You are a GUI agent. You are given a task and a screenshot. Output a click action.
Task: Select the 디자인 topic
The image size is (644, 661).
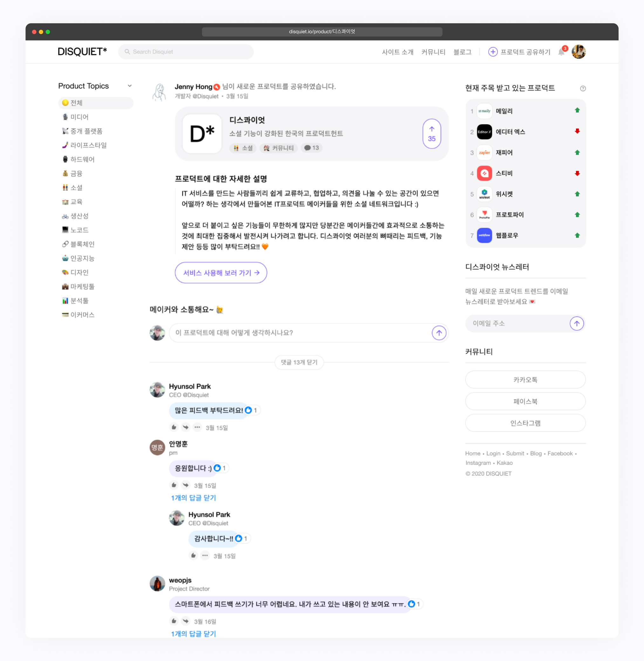[x=75, y=272]
